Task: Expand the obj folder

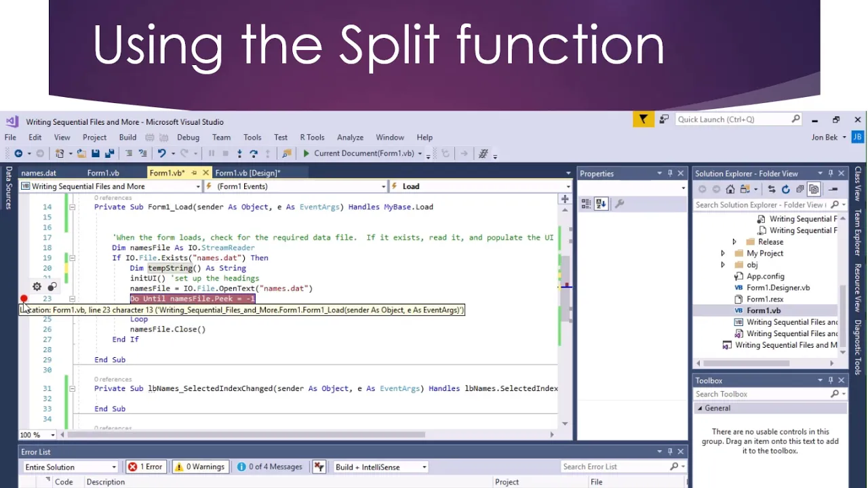Action: point(723,265)
